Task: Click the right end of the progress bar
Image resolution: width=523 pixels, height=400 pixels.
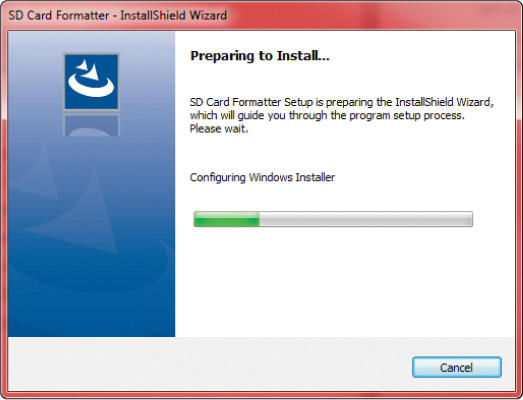Action: pyautogui.click(x=470, y=219)
